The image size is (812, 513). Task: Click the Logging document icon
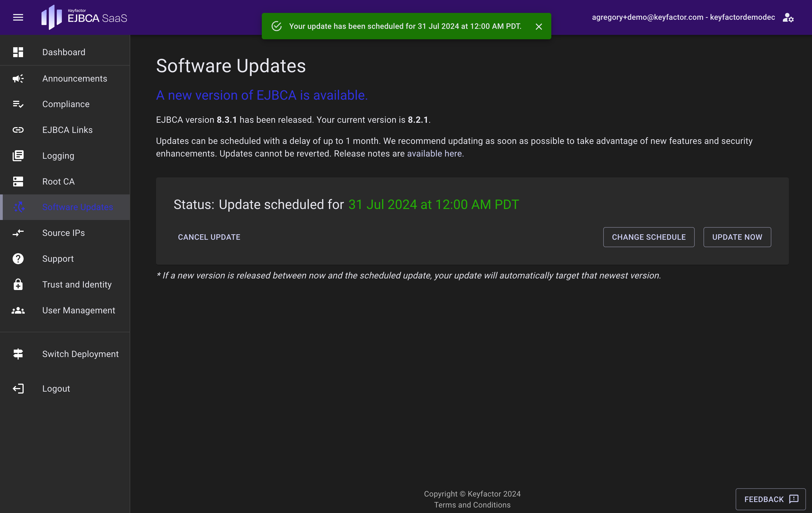(x=18, y=156)
